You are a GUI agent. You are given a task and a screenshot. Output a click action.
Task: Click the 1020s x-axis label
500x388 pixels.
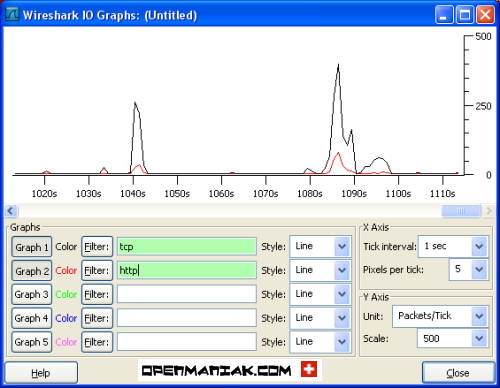pos(44,194)
